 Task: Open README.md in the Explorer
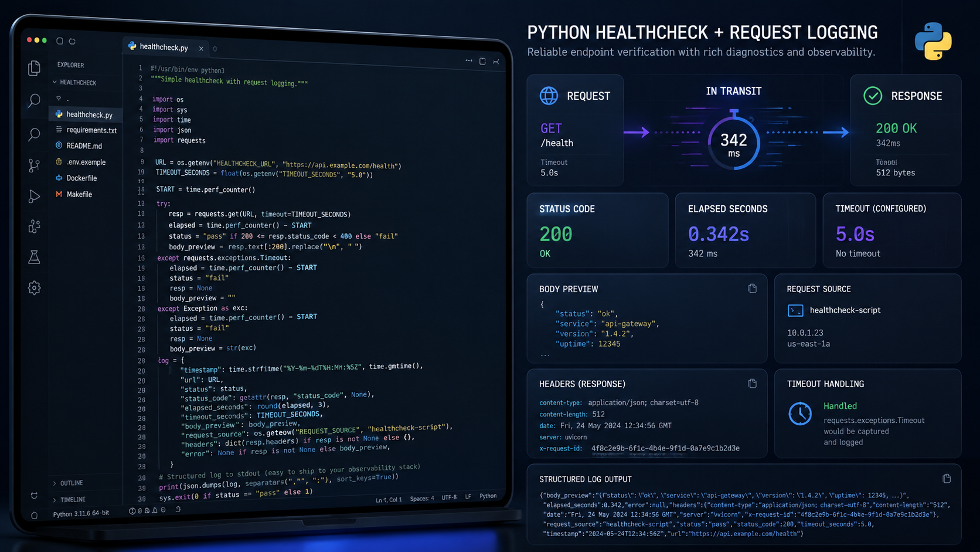(x=86, y=146)
